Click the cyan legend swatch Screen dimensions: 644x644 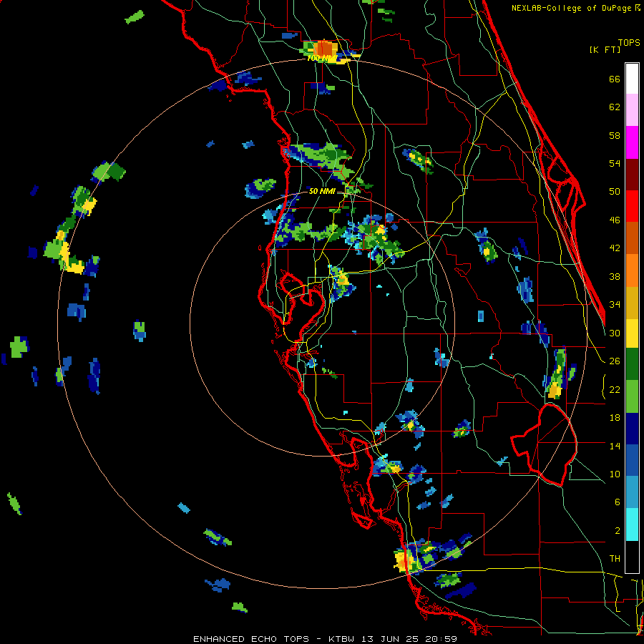click(632, 525)
